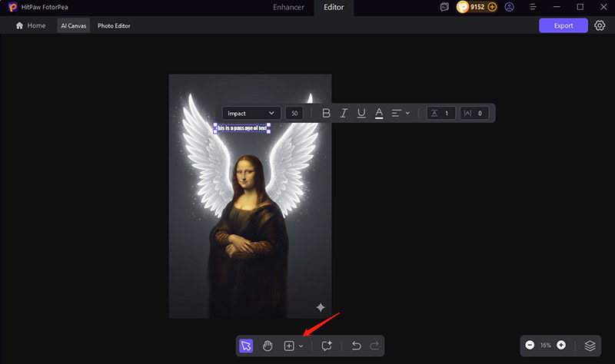Viewport: 615px width, 364px height.
Task: Switch to the Enhancer tab
Action: [290, 7]
